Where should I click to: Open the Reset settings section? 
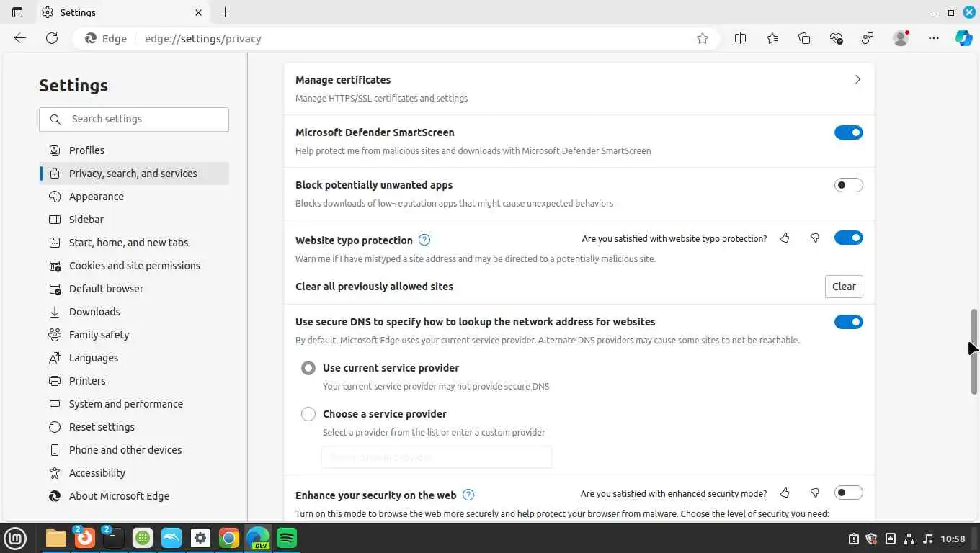click(x=134, y=427)
